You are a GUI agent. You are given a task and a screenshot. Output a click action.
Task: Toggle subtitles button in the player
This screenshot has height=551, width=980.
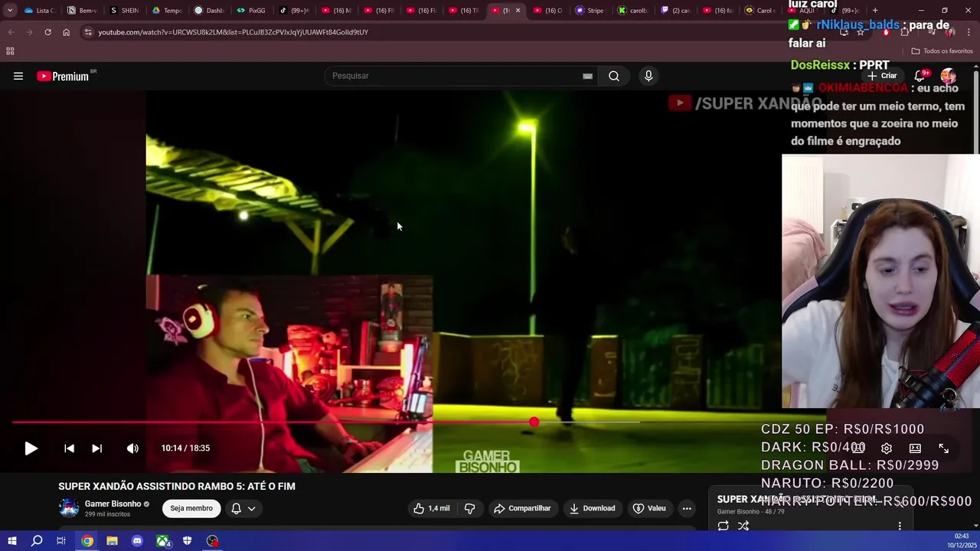pos(858,448)
